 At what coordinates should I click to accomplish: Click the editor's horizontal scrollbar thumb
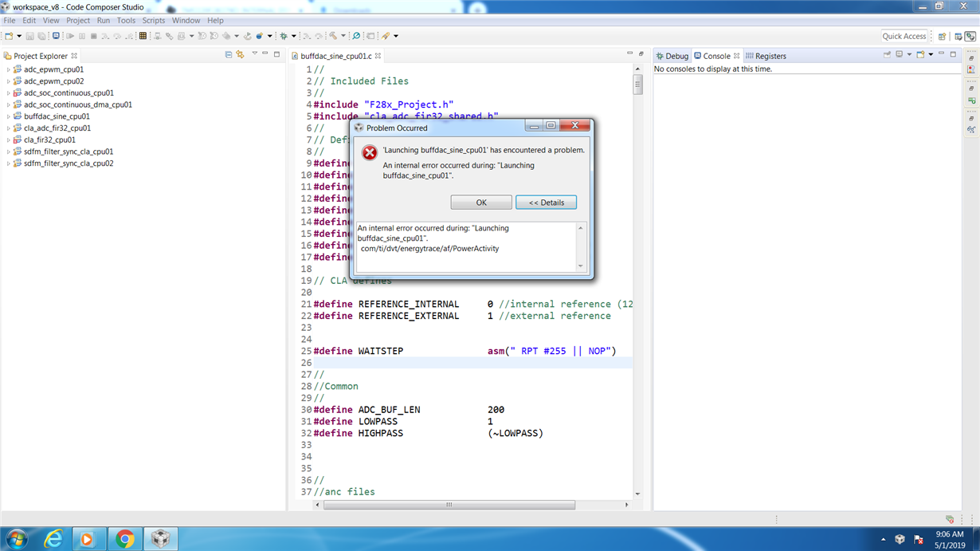[449, 505]
